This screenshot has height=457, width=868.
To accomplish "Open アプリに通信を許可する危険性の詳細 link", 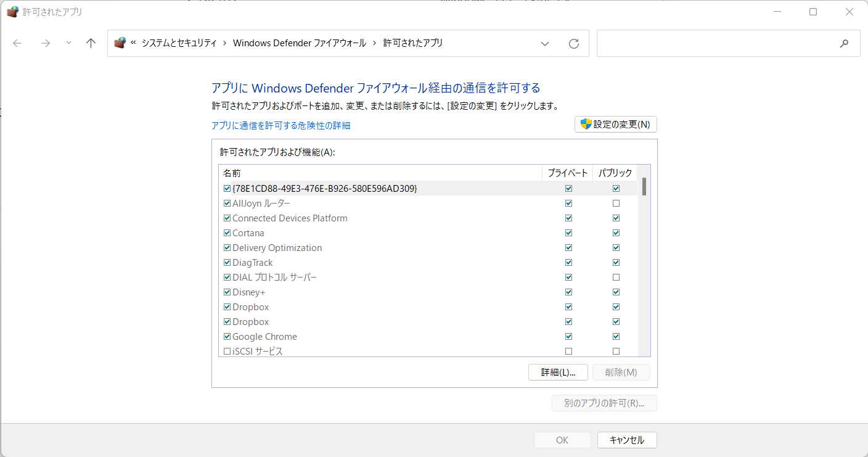I will tap(280, 126).
